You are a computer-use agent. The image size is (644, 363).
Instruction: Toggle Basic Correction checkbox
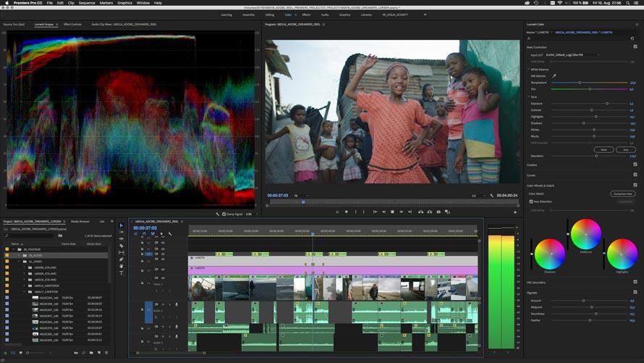point(635,47)
